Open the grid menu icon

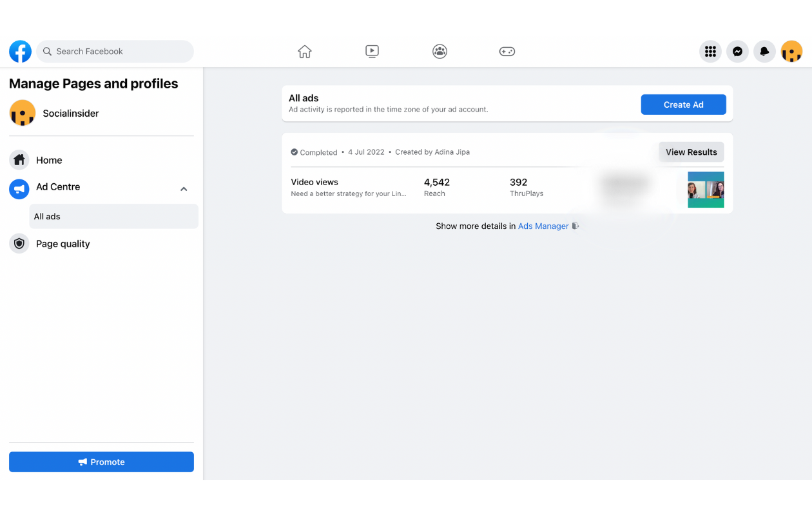point(710,52)
